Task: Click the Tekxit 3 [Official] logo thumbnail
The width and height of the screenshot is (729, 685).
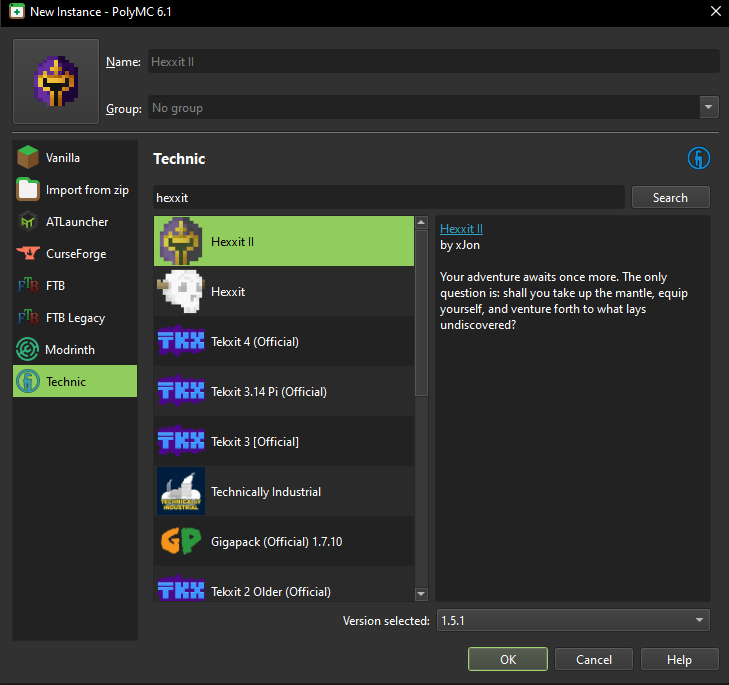Action: 181,441
